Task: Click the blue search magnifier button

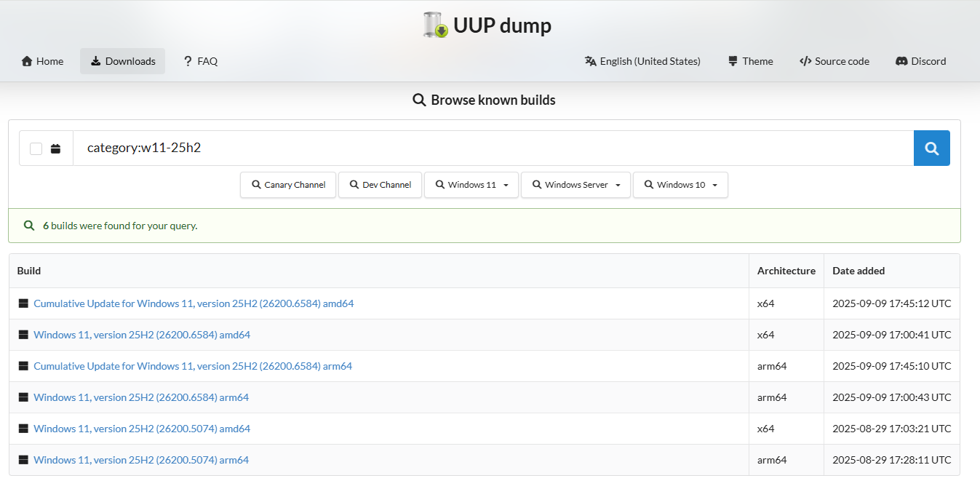Action: pos(932,148)
